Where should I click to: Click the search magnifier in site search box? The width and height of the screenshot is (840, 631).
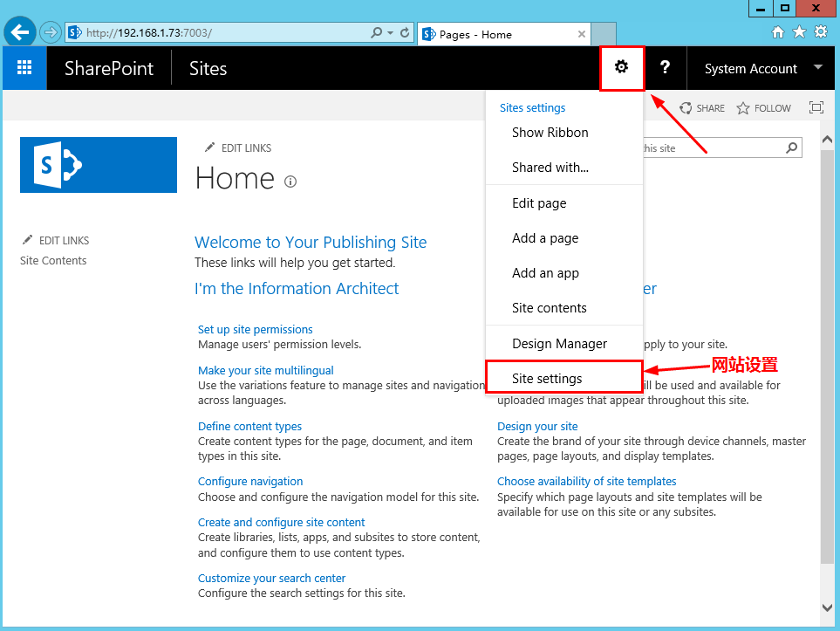tap(791, 148)
